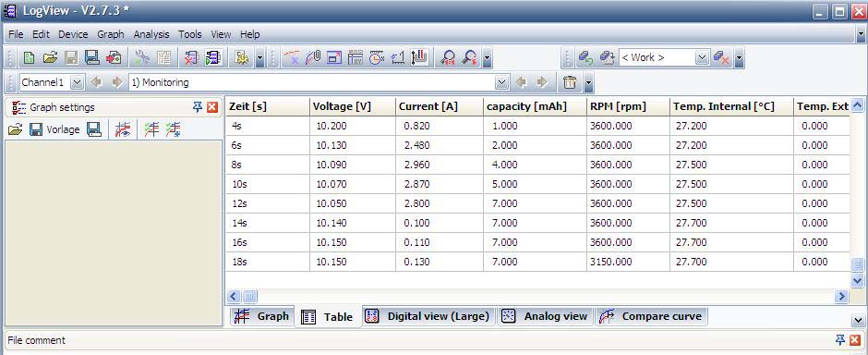The width and height of the screenshot is (868, 355).
Task: Open the Graph menu
Action: pyautogui.click(x=111, y=34)
